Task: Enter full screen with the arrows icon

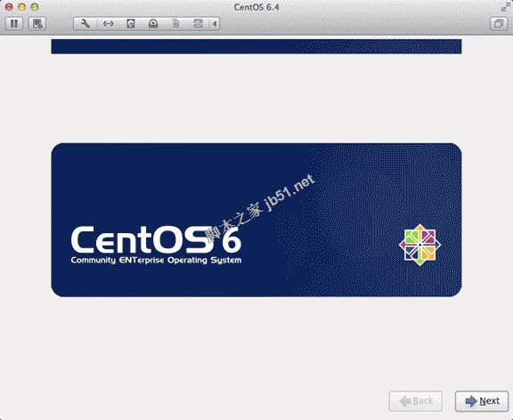Action: (x=506, y=7)
